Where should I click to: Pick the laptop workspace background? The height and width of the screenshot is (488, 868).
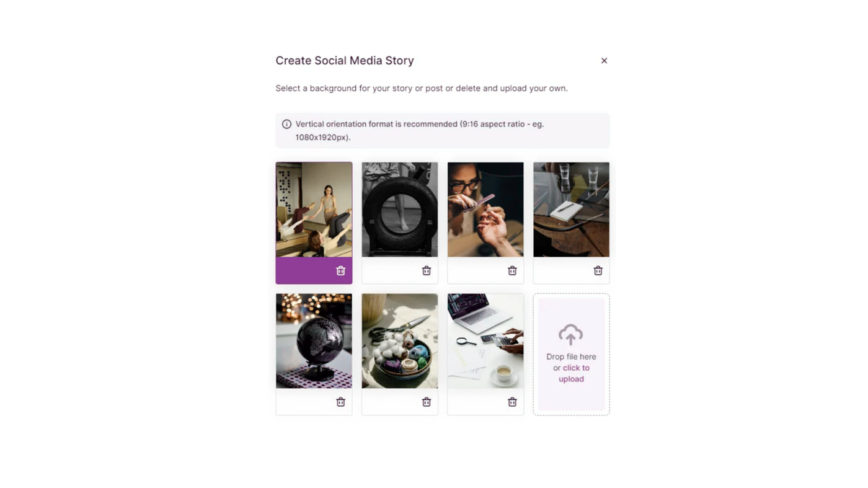(485, 341)
